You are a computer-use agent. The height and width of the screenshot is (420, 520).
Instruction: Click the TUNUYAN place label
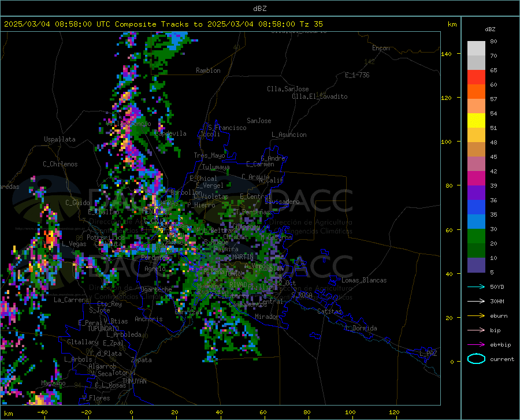[x=134, y=381]
